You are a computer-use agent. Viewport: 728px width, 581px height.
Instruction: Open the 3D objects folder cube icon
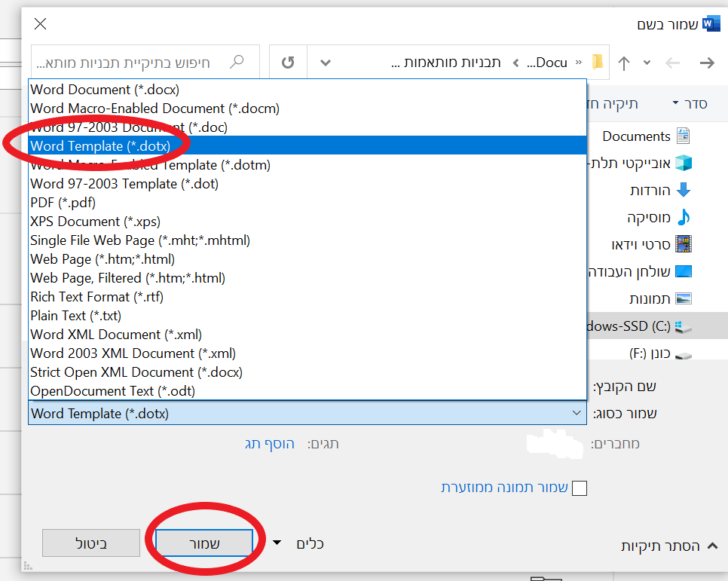point(684,163)
